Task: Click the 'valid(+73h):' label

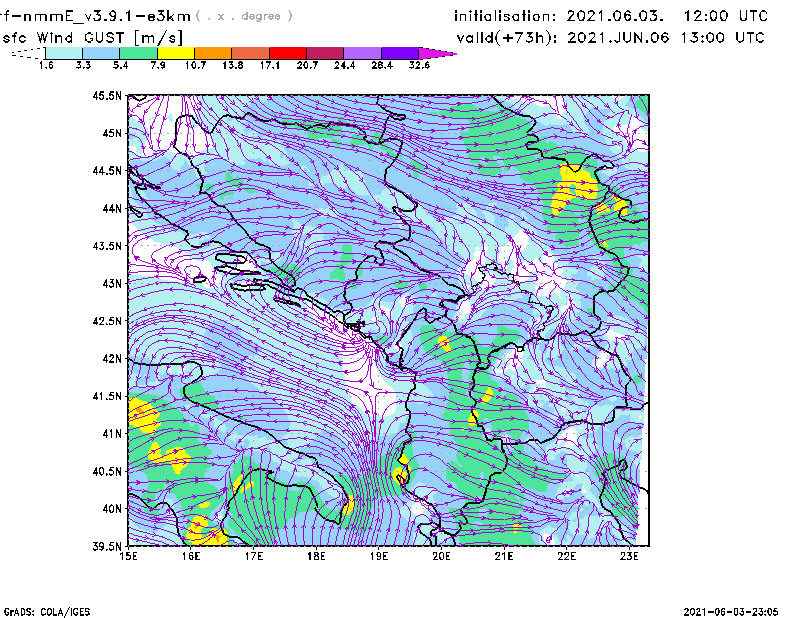Action: coord(507,38)
